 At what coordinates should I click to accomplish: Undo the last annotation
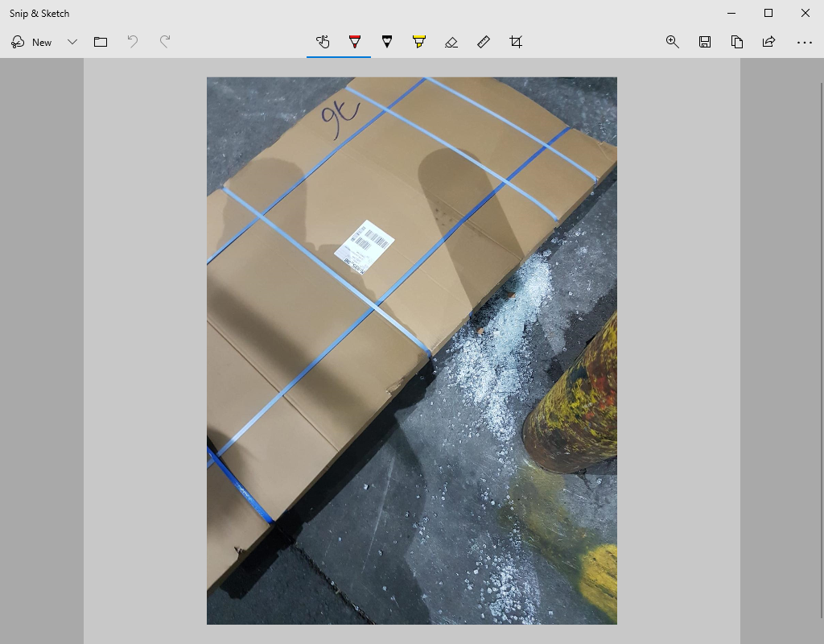tap(133, 42)
